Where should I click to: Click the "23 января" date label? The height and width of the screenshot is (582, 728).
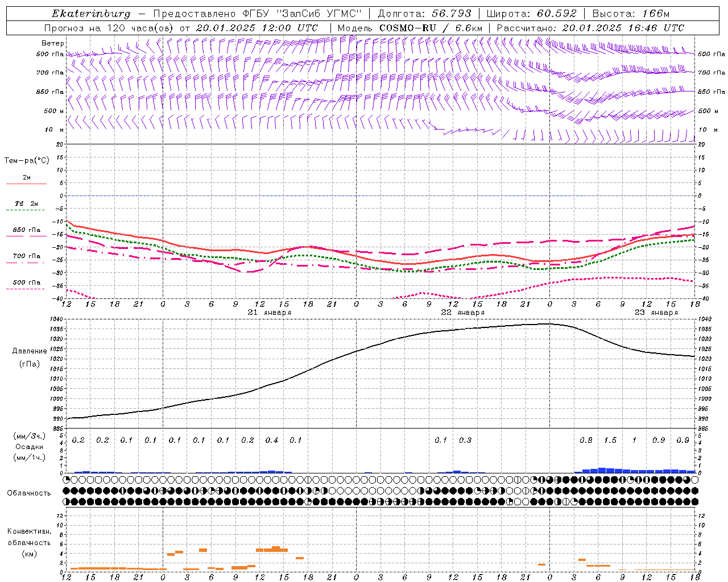(x=656, y=313)
